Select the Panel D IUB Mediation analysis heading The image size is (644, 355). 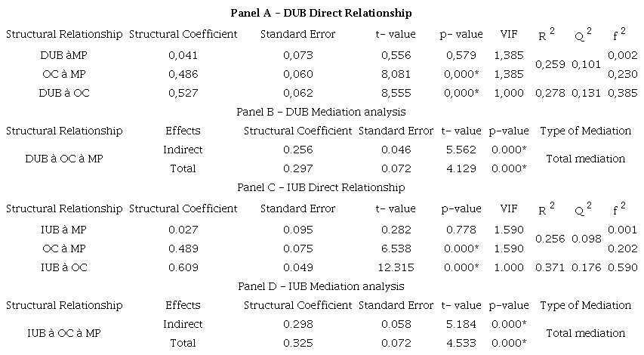tap(321, 286)
